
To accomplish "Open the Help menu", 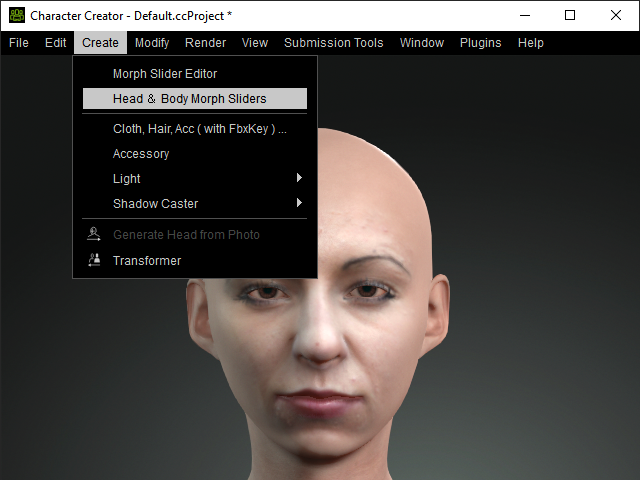I will click(x=531, y=43).
